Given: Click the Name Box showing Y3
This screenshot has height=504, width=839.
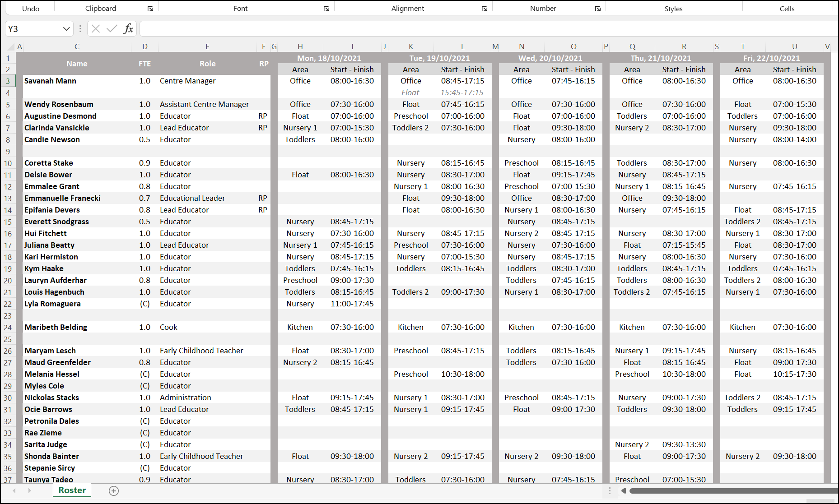Looking at the screenshot, I should (34, 29).
